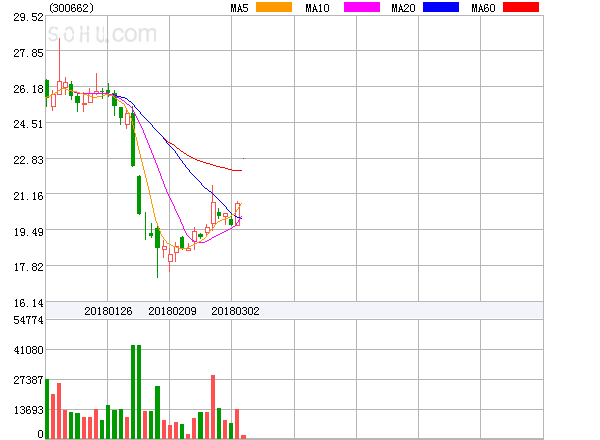Click the 22.83 price axis label
Screen dimensions: 600x440
click(x=28, y=160)
